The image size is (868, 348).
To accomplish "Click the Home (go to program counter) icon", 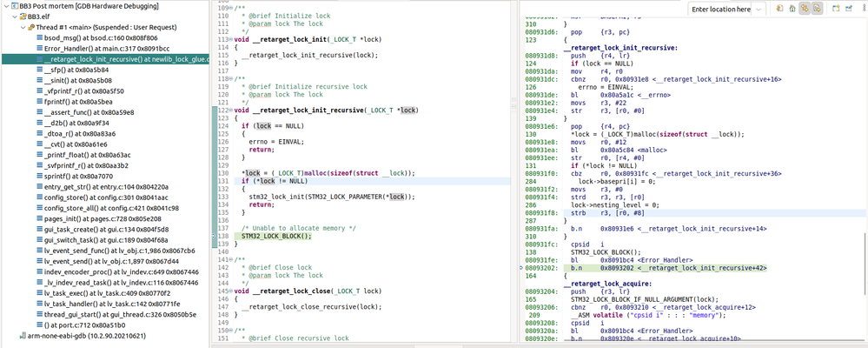I will 792,9.
